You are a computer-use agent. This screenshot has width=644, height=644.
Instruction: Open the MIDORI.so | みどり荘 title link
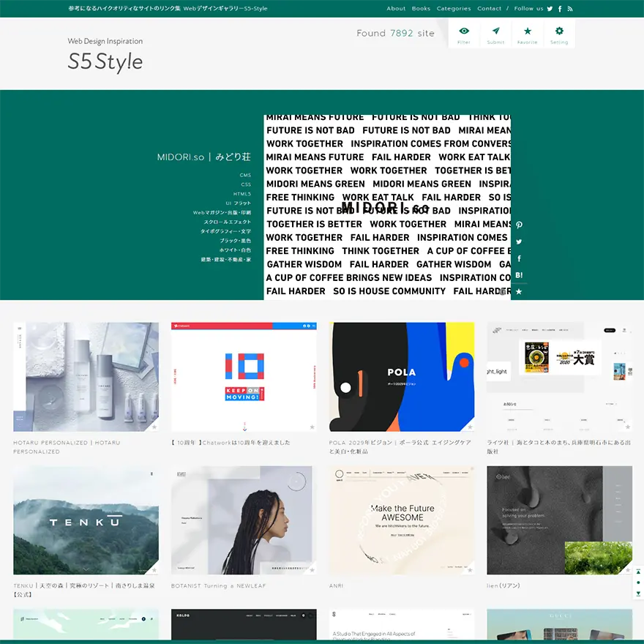pos(203,157)
